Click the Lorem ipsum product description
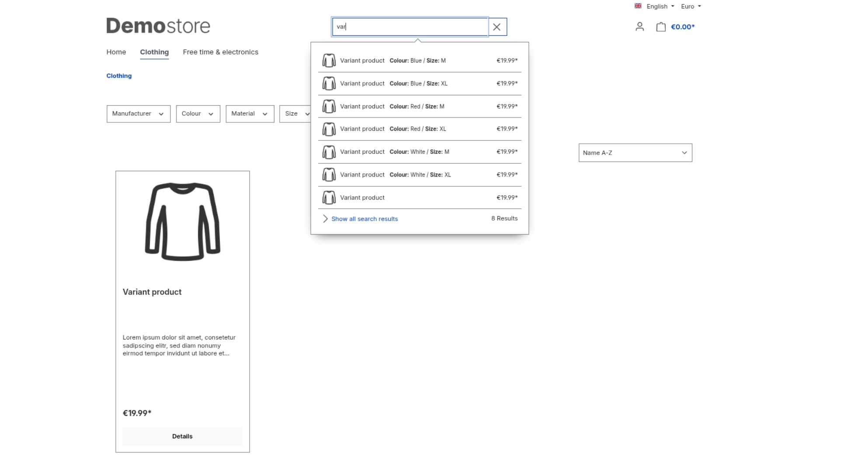This screenshot has width=868, height=475. pos(179,345)
